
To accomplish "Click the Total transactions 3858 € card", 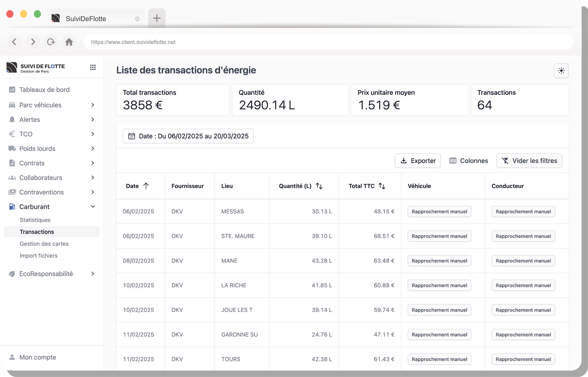I will tap(173, 100).
